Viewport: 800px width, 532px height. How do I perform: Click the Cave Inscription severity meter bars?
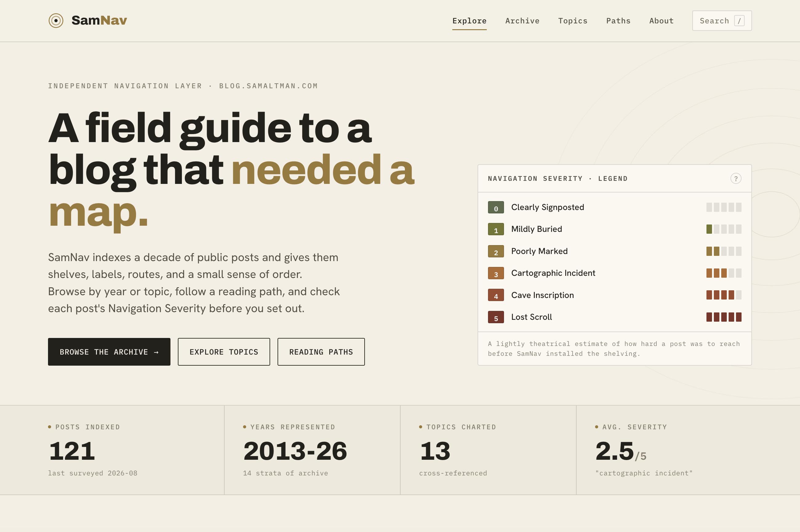tap(724, 295)
